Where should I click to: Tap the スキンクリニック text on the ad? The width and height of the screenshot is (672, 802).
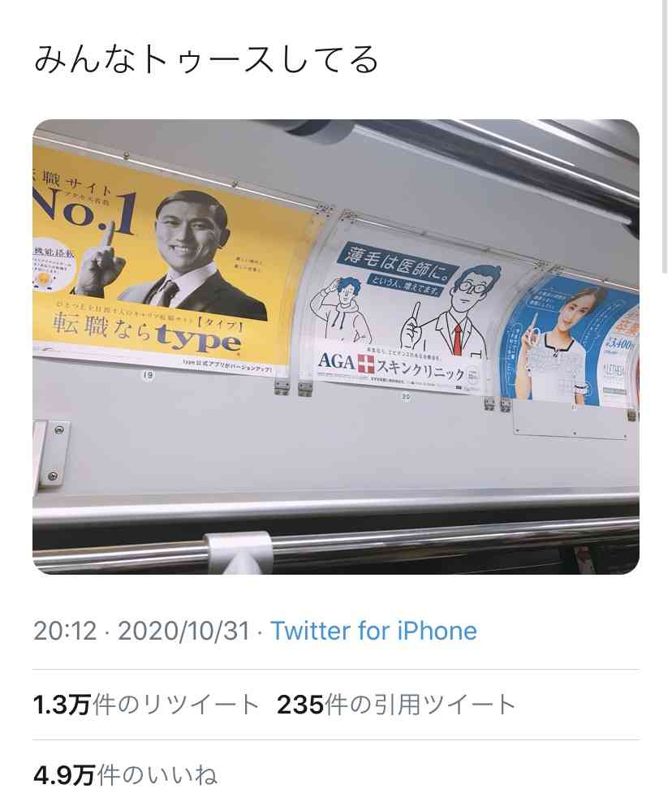click(420, 369)
